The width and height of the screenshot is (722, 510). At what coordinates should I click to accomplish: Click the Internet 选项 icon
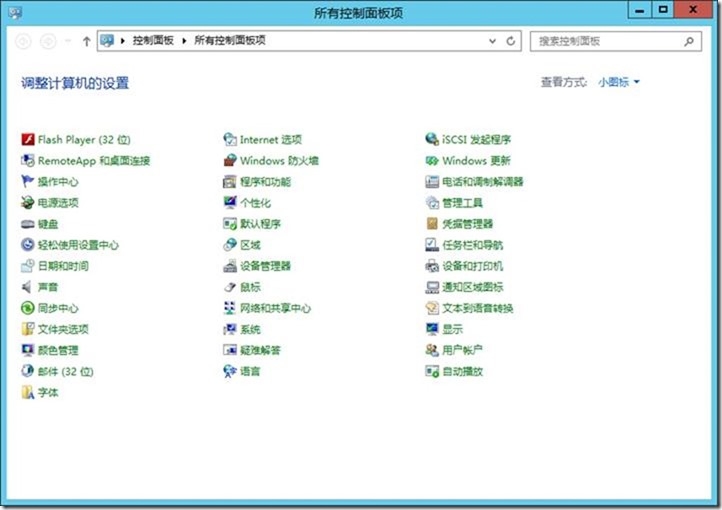230,139
